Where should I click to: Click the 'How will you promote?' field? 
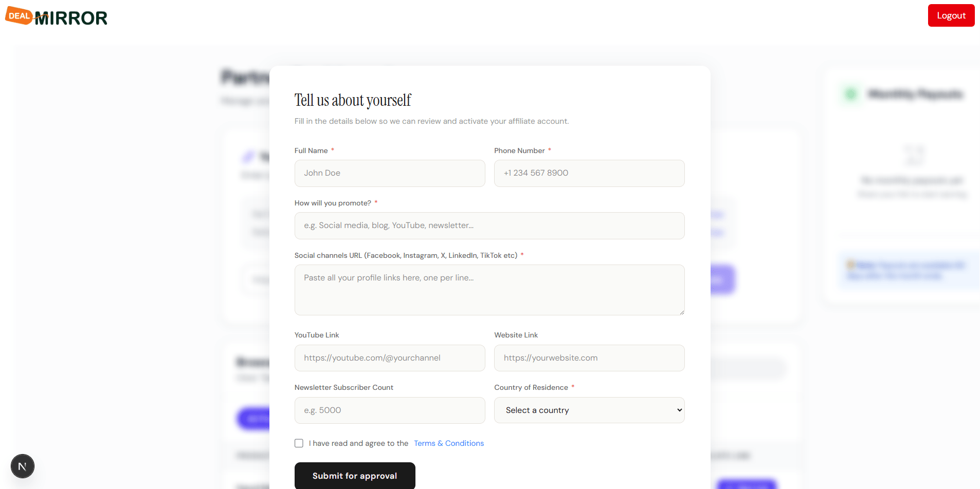click(x=489, y=225)
